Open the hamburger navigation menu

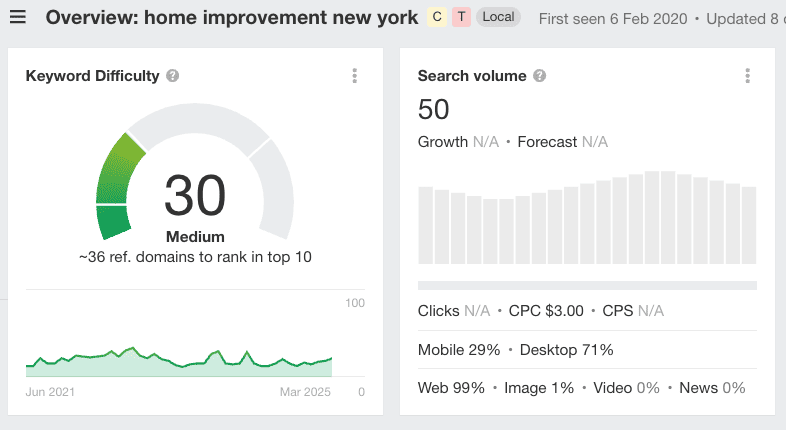19,18
